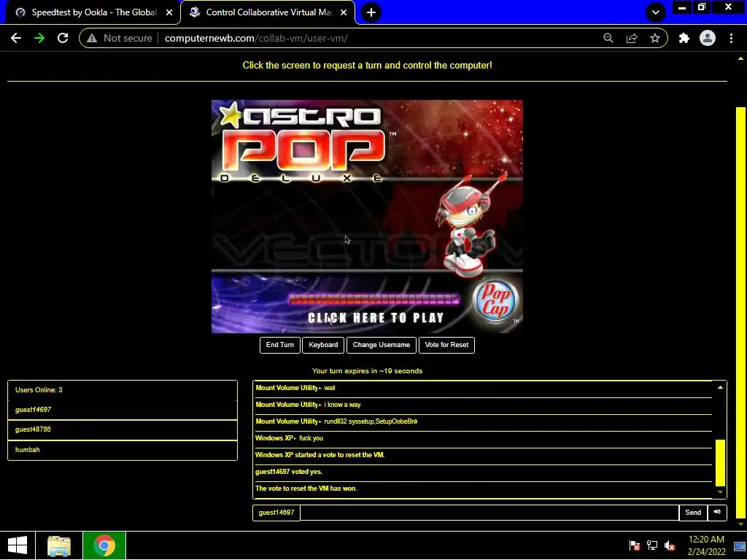Click Vote for Reset
The image size is (747, 560).
pos(446,345)
